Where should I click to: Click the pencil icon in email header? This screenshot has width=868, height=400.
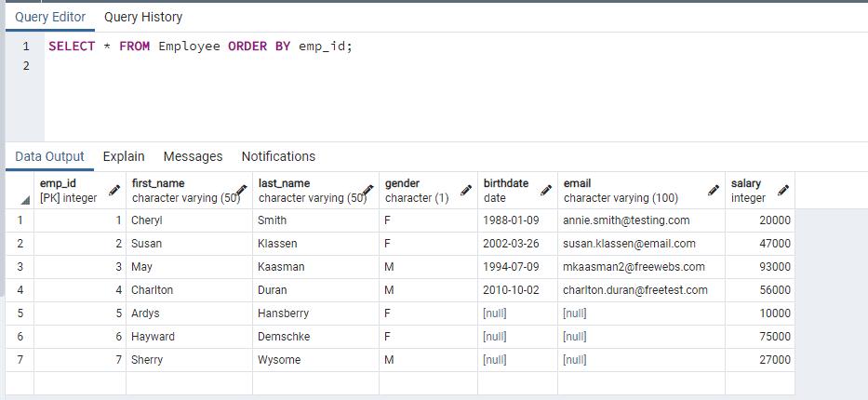pyautogui.click(x=714, y=191)
